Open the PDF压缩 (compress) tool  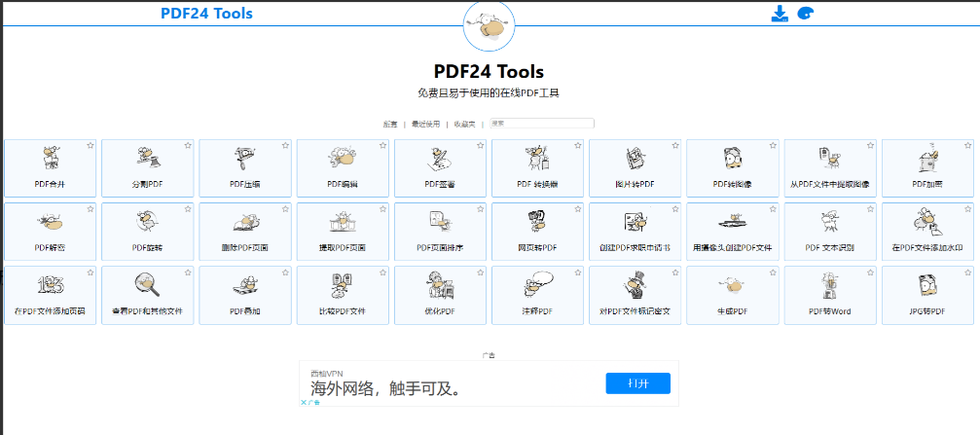click(245, 168)
